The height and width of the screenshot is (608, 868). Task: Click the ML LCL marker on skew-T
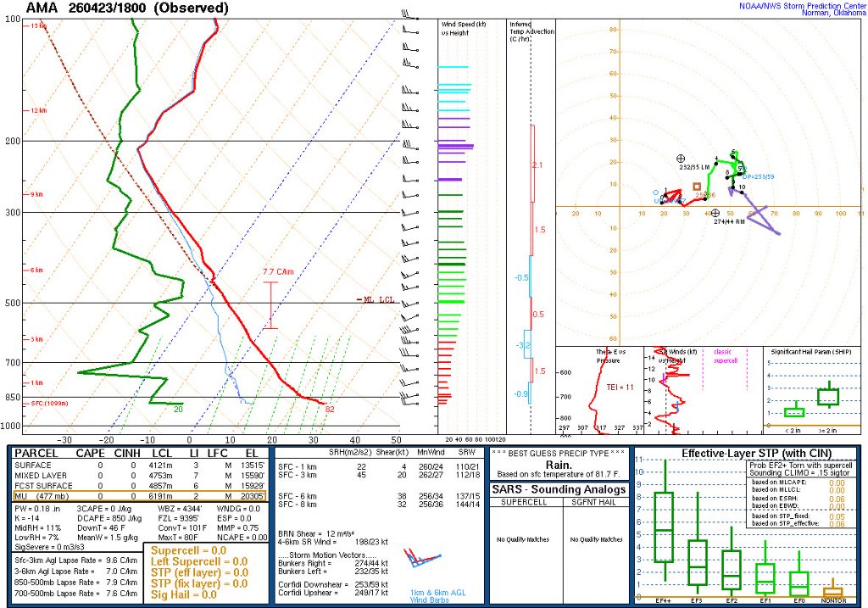(376, 299)
